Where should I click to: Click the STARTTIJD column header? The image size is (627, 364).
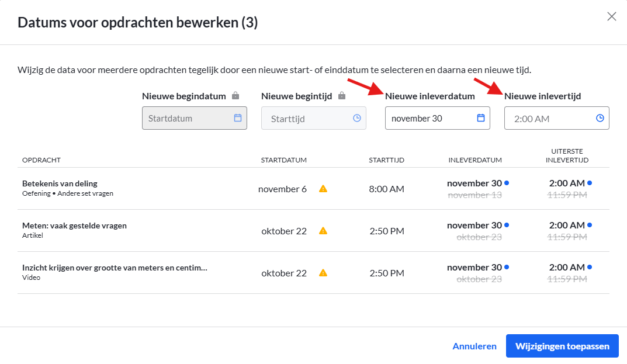coord(386,160)
